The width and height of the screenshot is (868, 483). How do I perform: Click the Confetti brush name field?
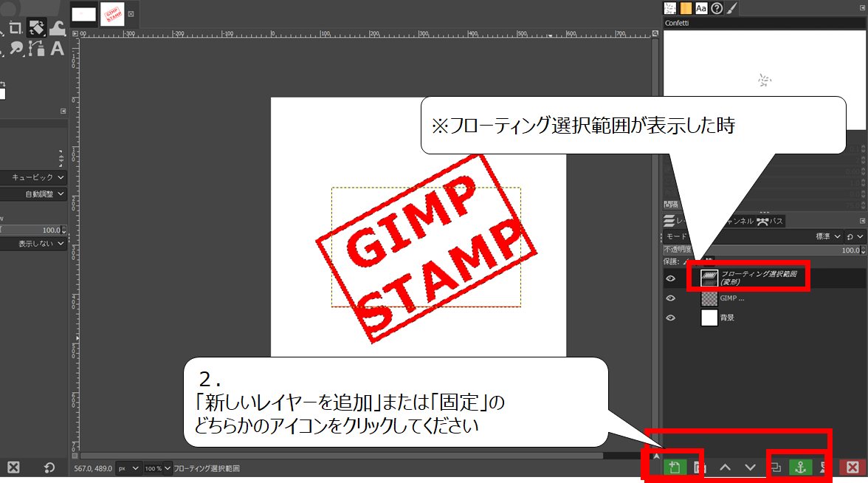coord(764,24)
